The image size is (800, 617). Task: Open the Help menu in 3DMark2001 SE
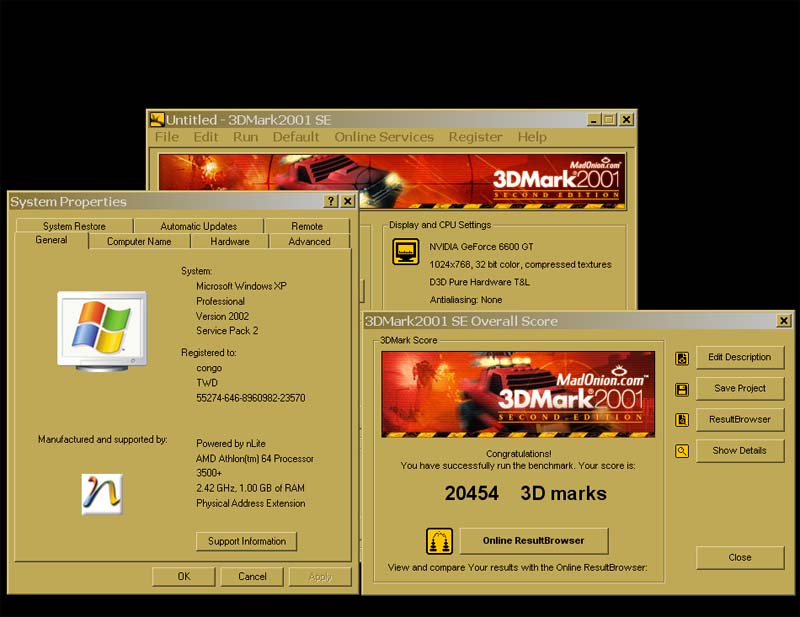[x=532, y=137]
